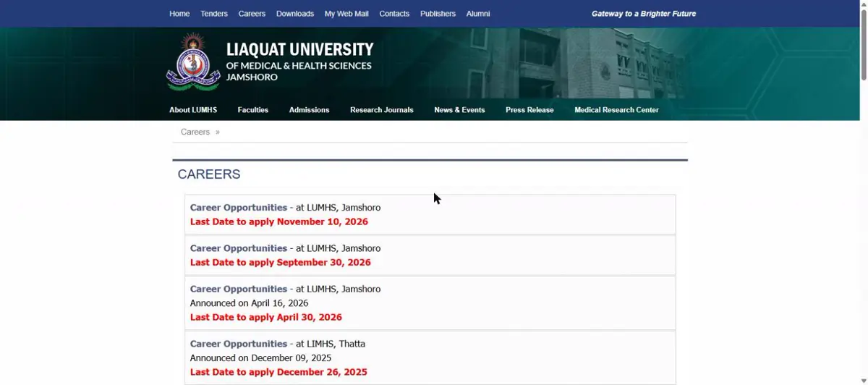Go to Careers in the top bar
This screenshot has width=868, height=385.
(252, 14)
